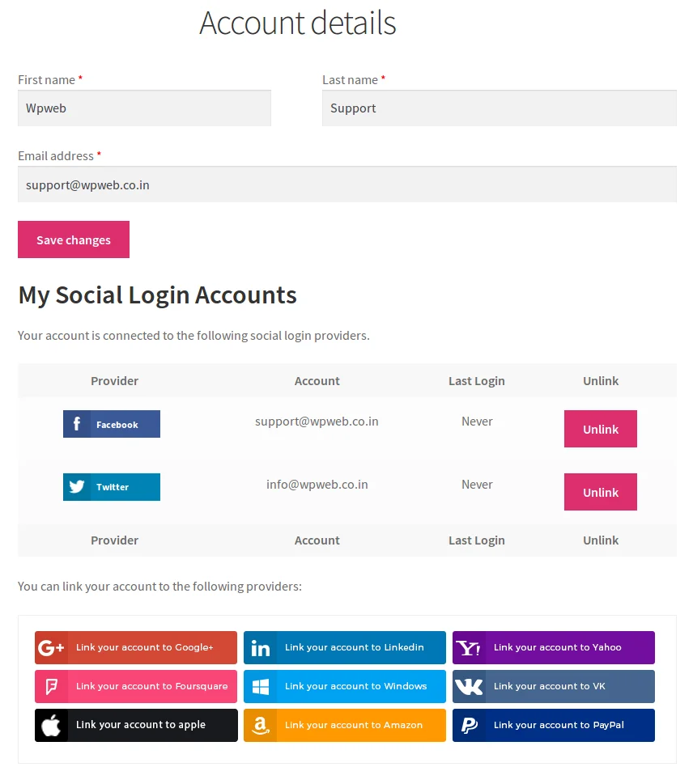
Task: Unlink the Twitter account
Action: [600, 492]
